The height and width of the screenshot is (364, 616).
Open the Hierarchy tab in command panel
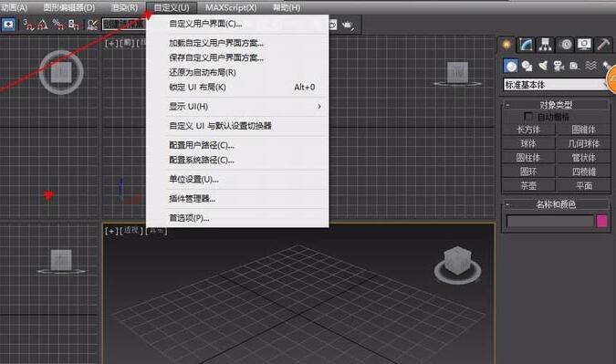[546, 45]
